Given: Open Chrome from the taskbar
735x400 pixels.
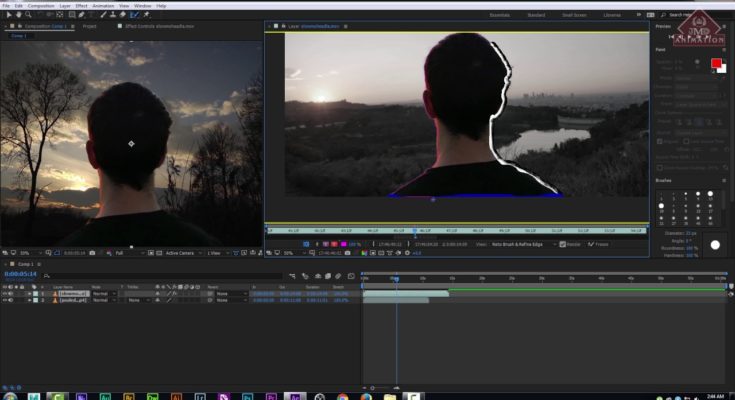Looking at the screenshot, I should point(343,397).
